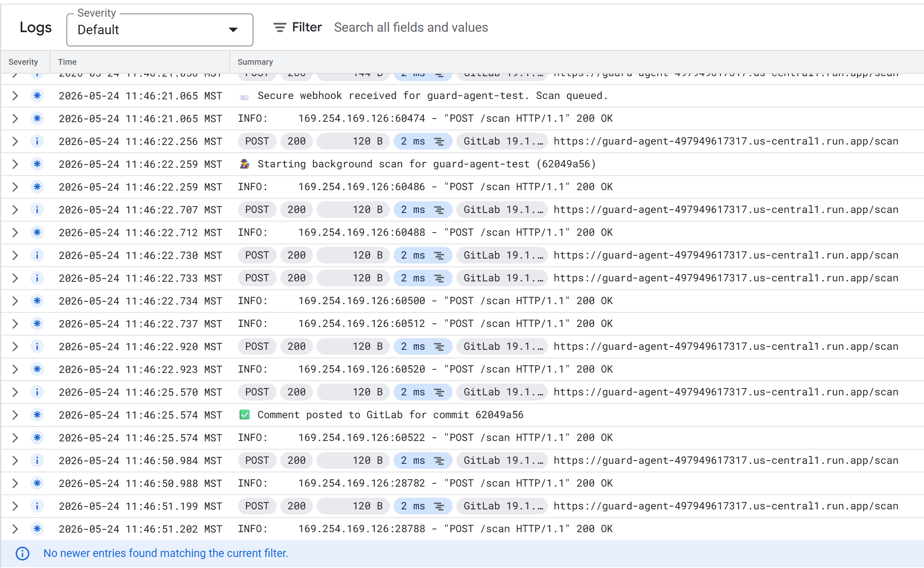Screen dimensions: 924x568
Task: Expand the Comment posted to GitLab entry
Action: coord(15,415)
